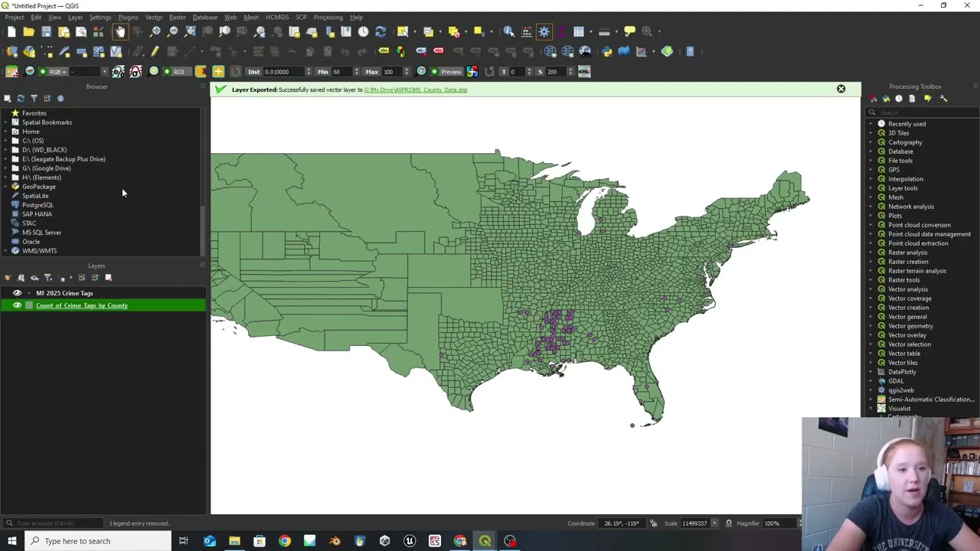Expand the Spatial Bookmarks browser item
980x551 pixels.
pyautogui.click(x=5, y=122)
